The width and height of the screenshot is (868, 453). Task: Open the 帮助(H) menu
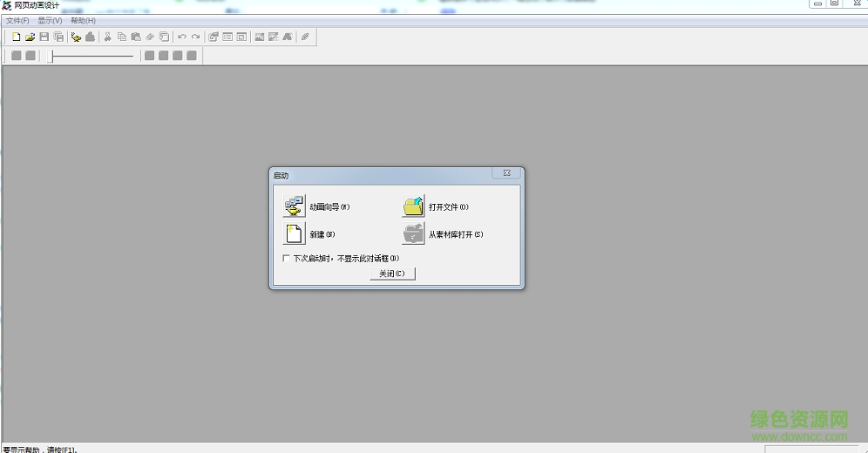pyautogui.click(x=83, y=20)
